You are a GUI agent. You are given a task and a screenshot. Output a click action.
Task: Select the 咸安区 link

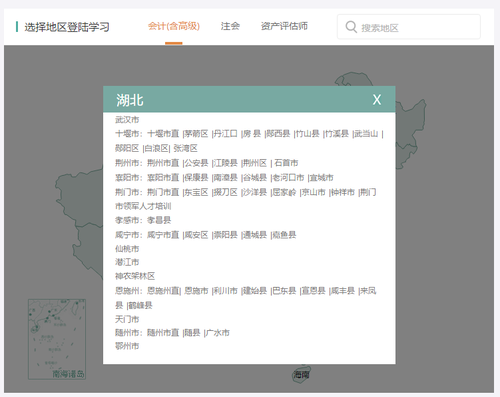196,235
